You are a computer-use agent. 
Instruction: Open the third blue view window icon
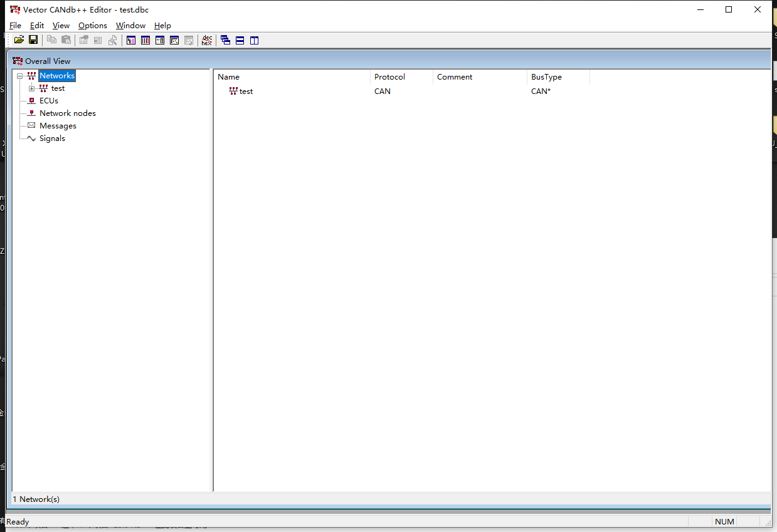160,40
